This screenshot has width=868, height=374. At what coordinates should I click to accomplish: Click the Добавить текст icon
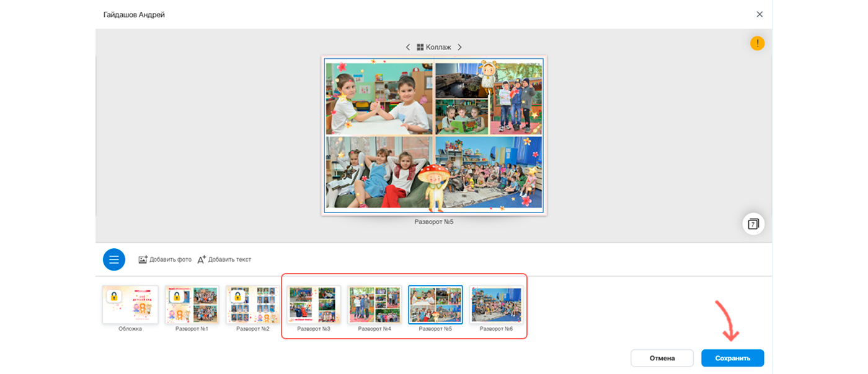tap(201, 259)
